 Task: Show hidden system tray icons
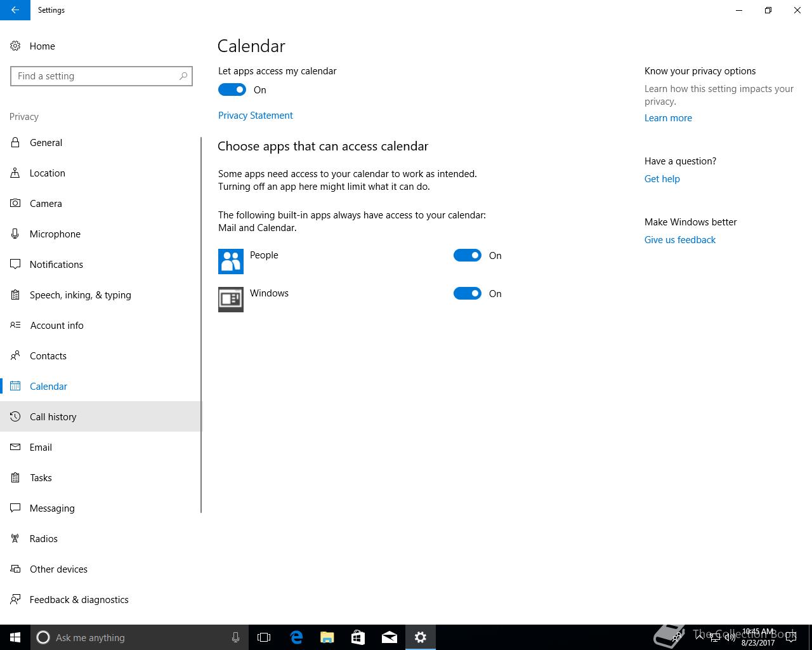pyautogui.click(x=700, y=637)
